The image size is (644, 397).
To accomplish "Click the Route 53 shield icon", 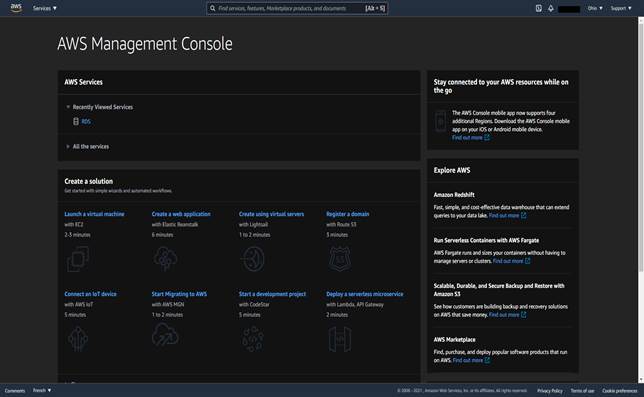I will pyautogui.click(x=340, y=259).
